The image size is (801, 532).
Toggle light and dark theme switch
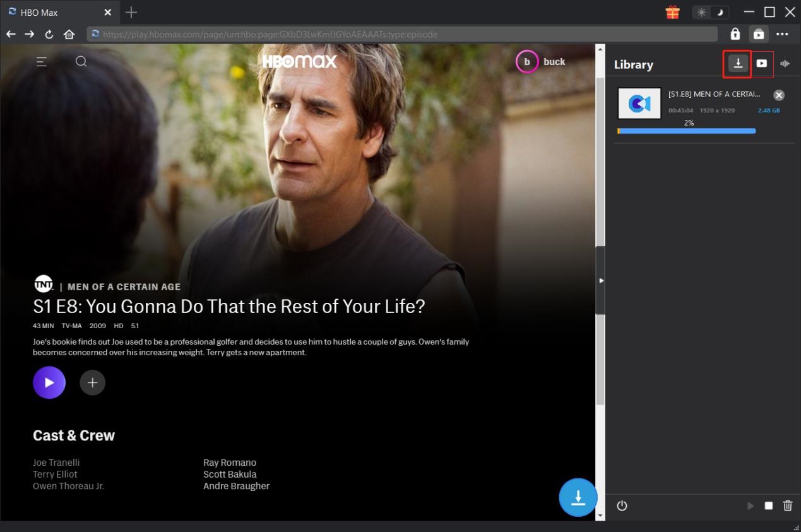pyautogui.click(x=710, y=13)
